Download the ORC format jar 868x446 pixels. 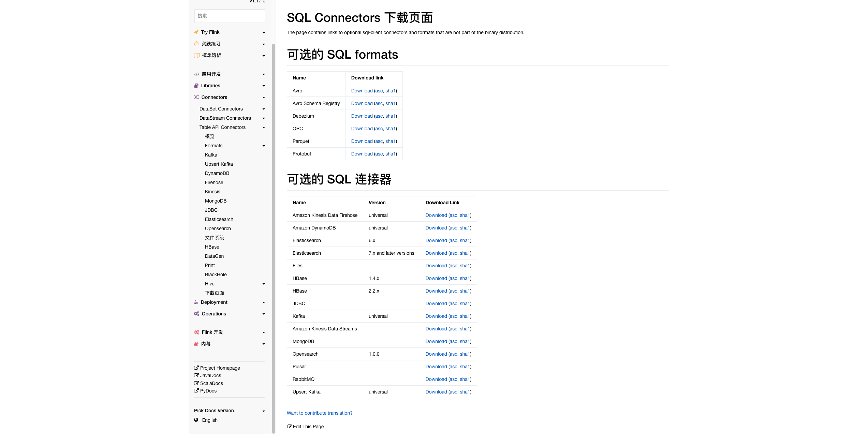[x=362, y=129]
